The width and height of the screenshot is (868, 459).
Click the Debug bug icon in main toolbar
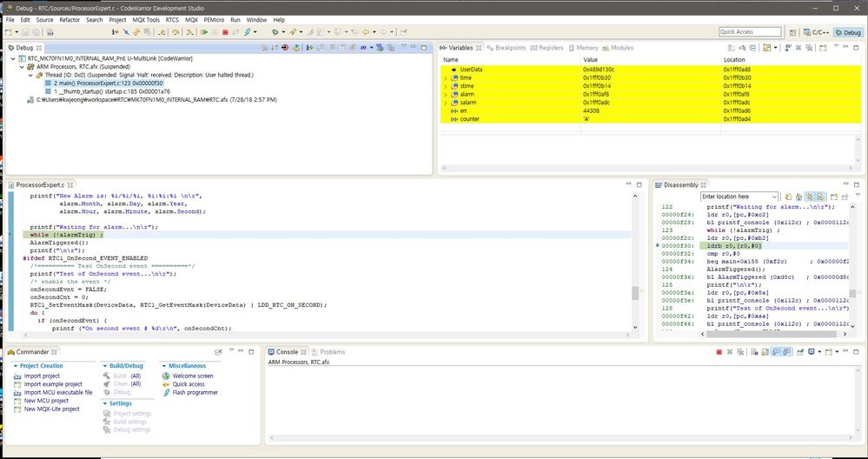[275, 32]
